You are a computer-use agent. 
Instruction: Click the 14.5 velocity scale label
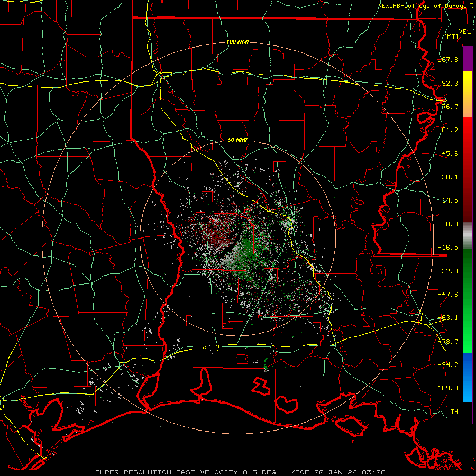(x=450, y=200)
